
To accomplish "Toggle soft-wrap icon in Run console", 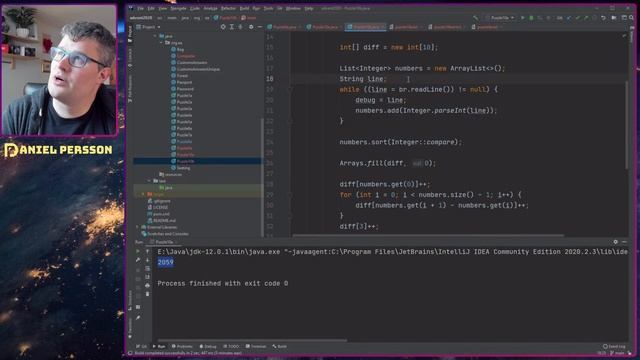I will pyautogui.click(x=147, y=269).
